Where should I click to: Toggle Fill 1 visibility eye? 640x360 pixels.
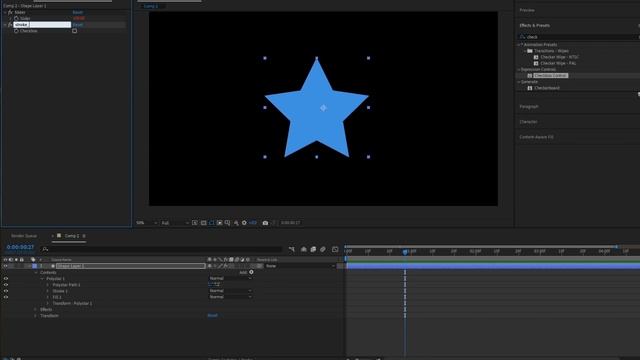(x=6, y=297)
